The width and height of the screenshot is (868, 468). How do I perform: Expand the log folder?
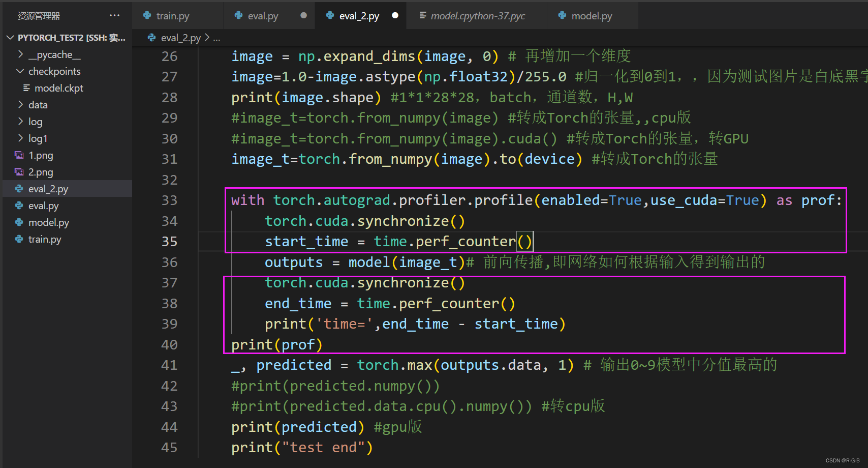(x=20, y=121)
